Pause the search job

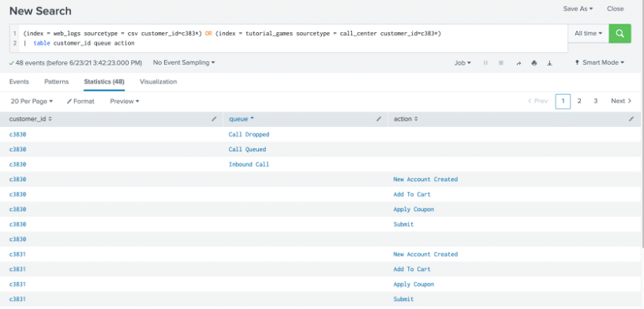click(485, 63)
